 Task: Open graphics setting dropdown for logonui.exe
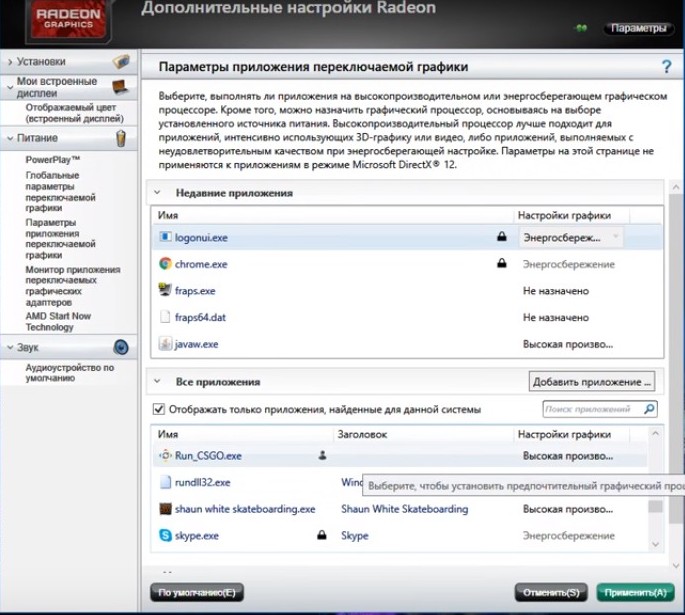coord(571,238)
